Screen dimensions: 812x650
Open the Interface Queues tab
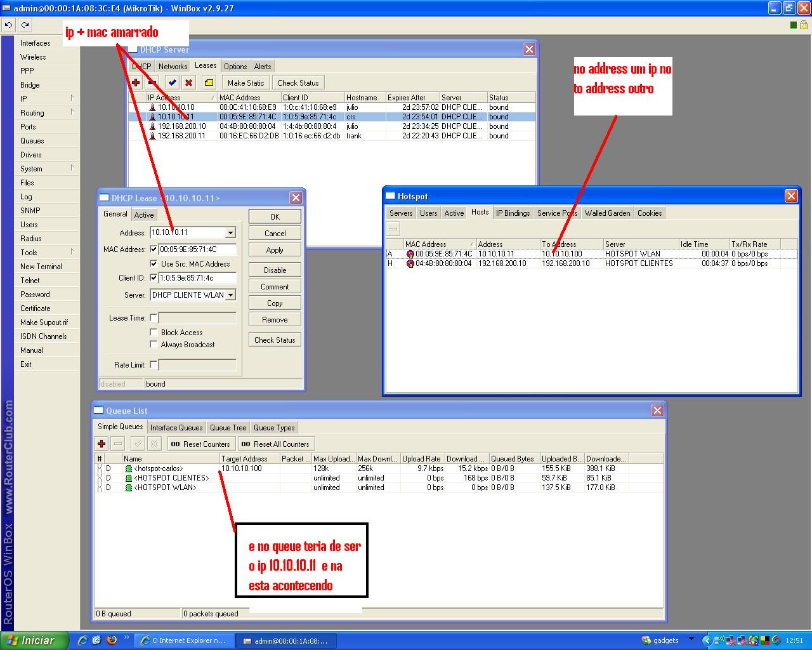point(176,428)
